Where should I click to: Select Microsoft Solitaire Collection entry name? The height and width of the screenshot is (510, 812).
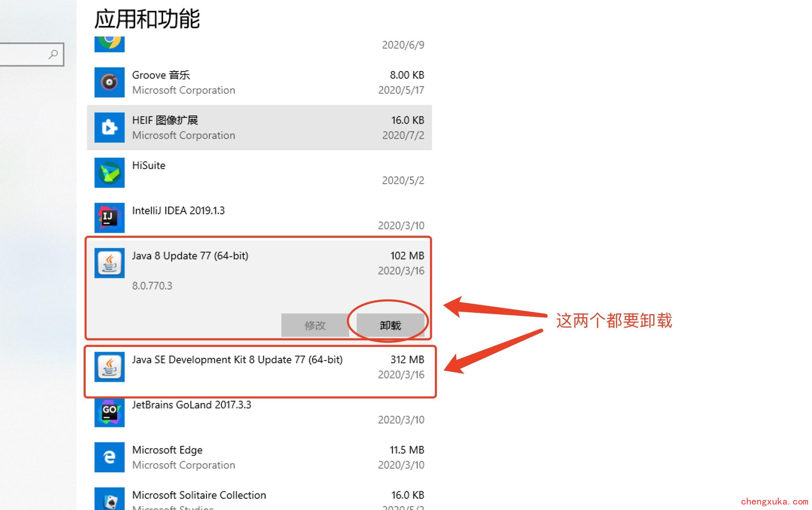(x=199, y=495)
